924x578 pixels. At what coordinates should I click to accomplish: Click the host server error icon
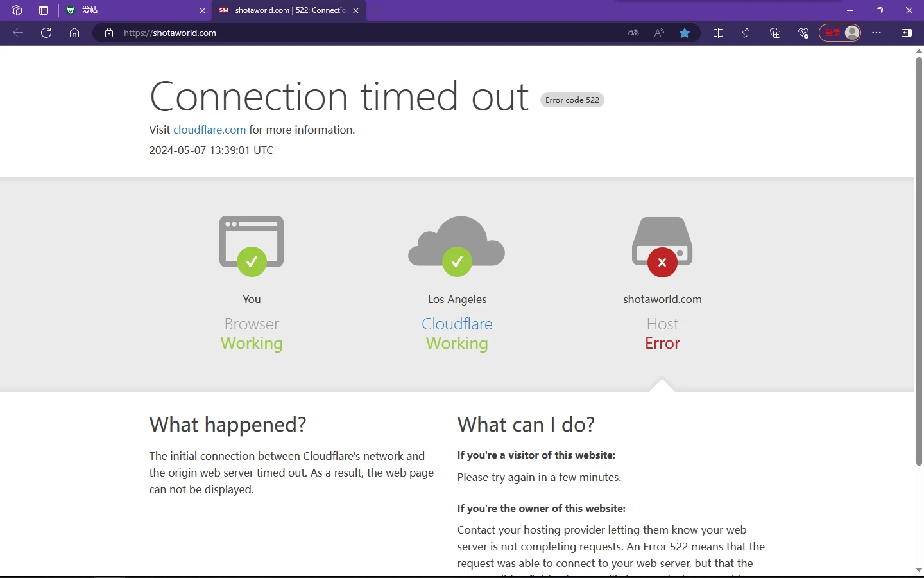point(662,247)
